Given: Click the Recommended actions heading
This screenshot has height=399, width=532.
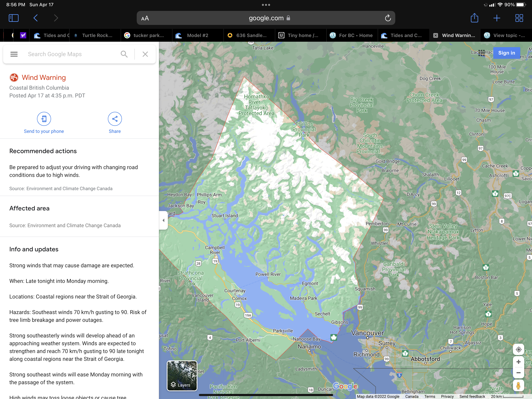Looking at the screenshot, I should tap(43, 151).
